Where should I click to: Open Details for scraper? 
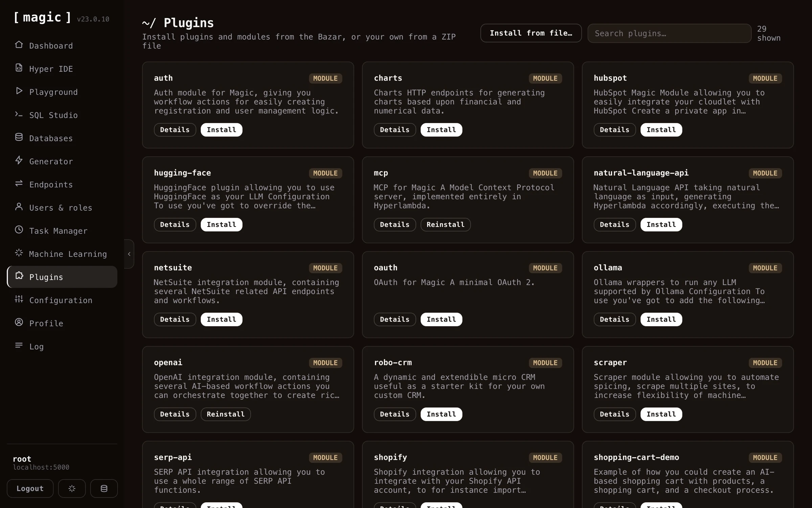pyautogui.click(x=615, y=414)
